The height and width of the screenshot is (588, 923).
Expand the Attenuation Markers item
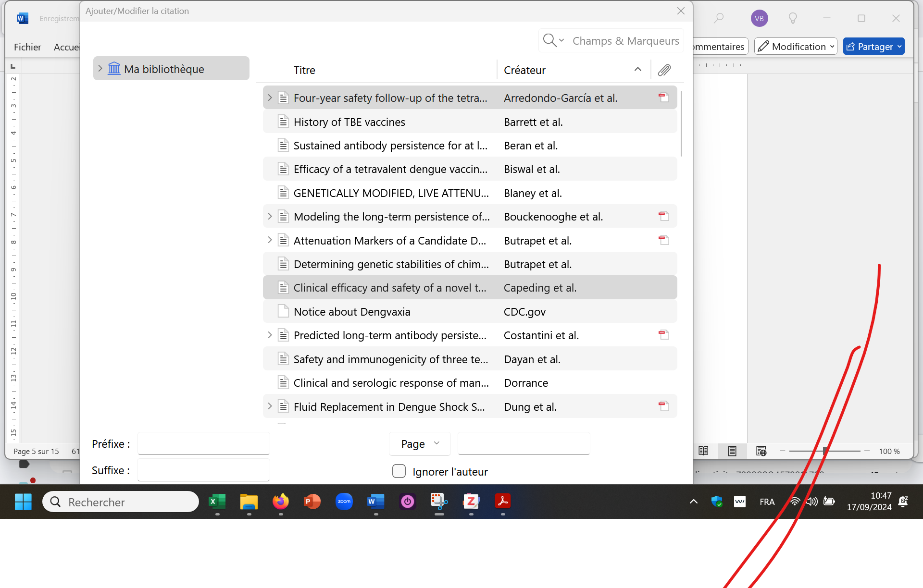[270, 240]
